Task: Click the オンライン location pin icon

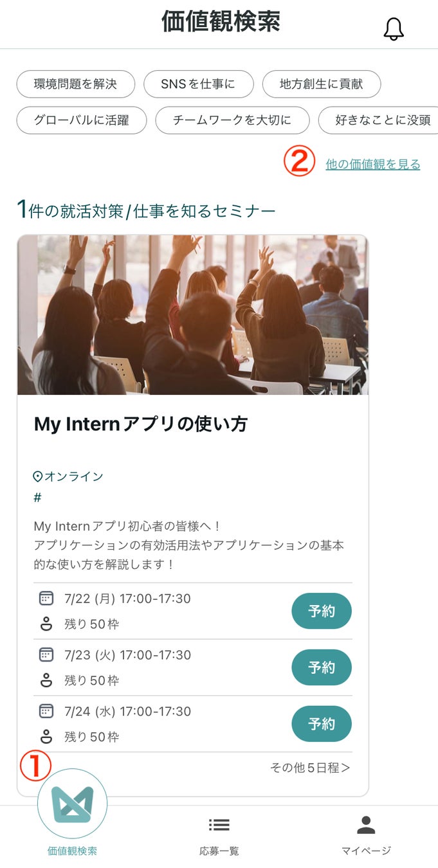Action: pos(38,476)
